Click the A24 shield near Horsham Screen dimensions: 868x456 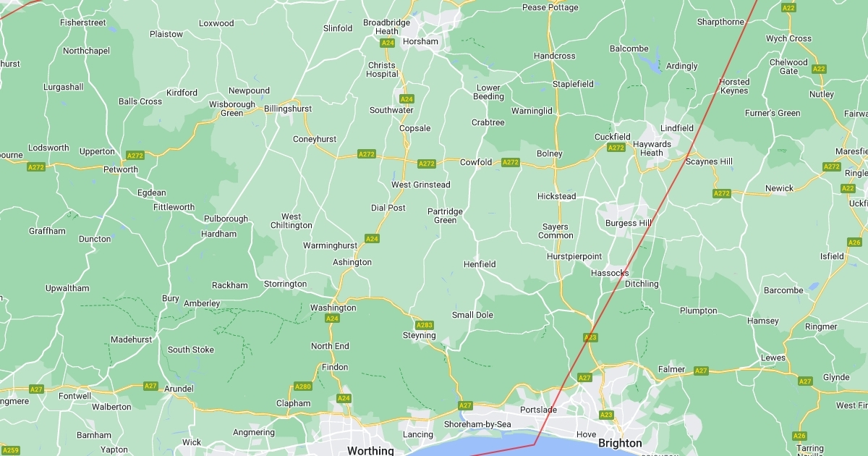pyautogui.click(x=388, y=43)
